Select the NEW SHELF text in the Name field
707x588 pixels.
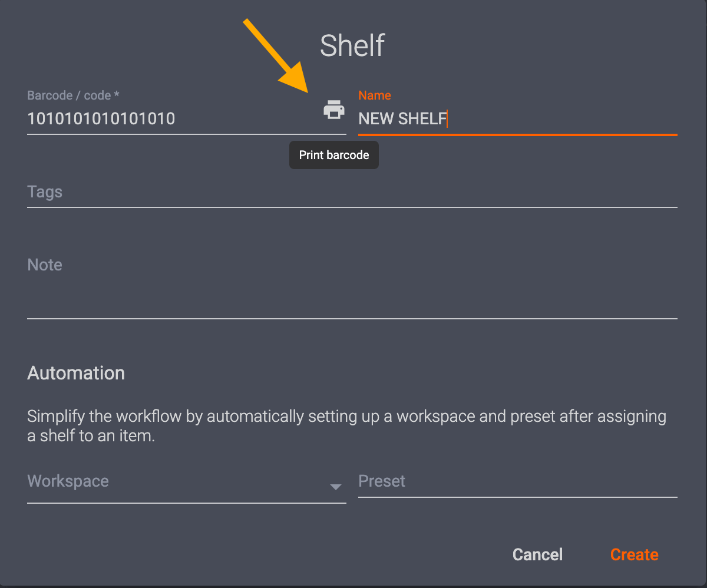click(402, 118)
